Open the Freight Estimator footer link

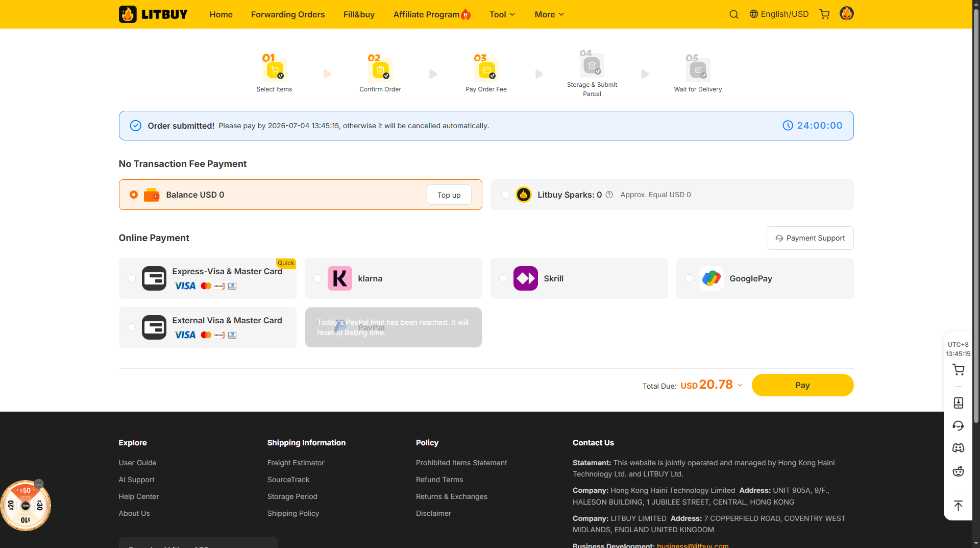296,463
